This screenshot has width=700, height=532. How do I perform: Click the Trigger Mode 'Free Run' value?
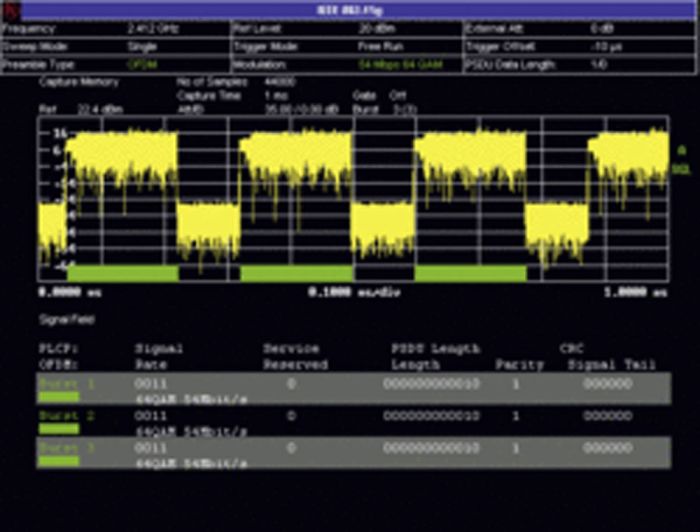(378, 47)
